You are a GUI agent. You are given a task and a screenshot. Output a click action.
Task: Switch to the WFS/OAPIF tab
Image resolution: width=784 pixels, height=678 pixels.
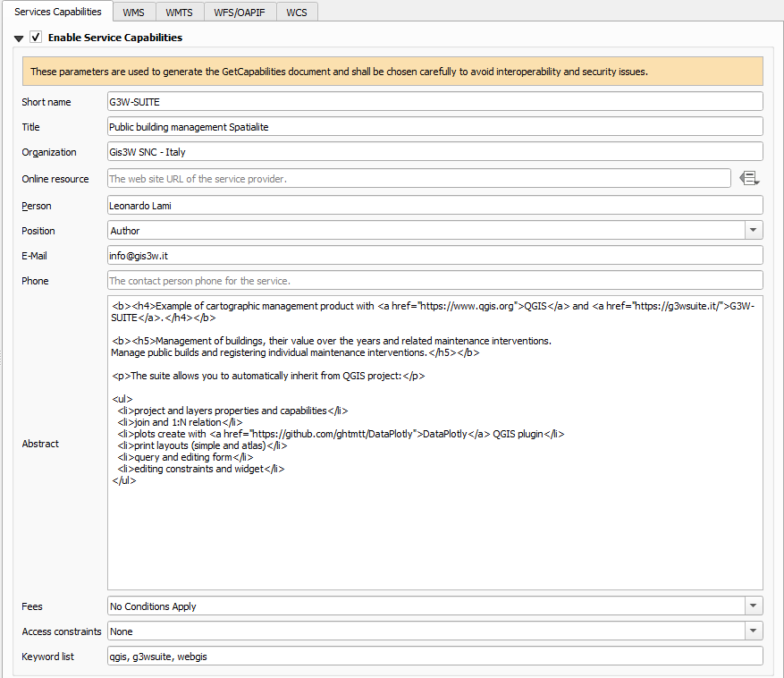[240, 13]
